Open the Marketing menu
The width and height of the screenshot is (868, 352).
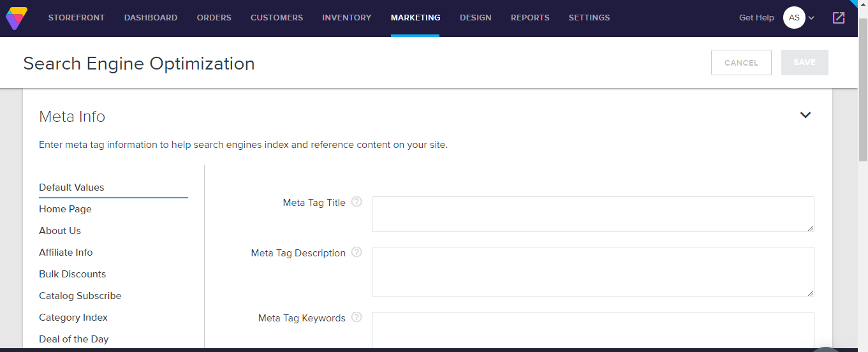tap(415, 18)
